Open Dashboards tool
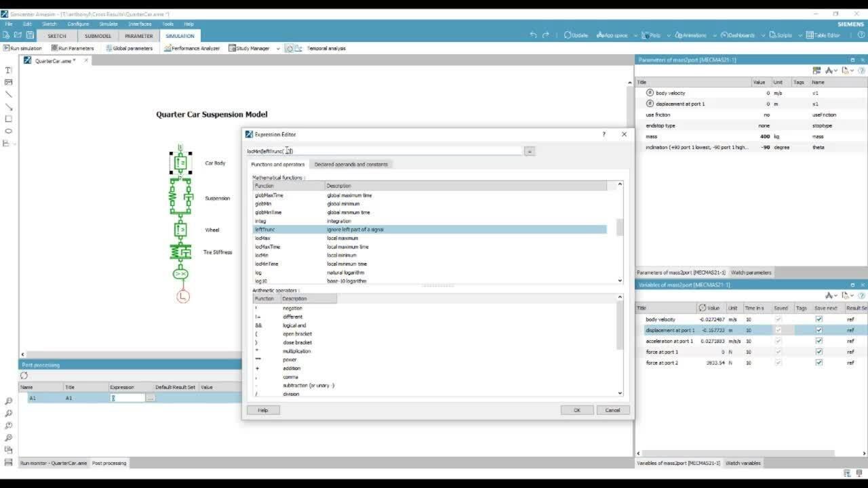This screenshot has height=488, width=868. click(x=737, y=35)
